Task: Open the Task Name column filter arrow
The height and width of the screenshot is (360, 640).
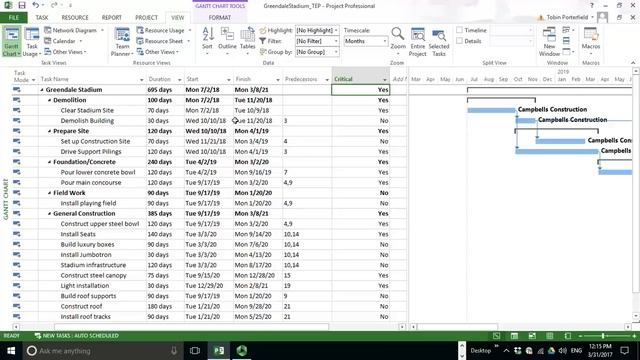Action: click(x=142, y=80)
